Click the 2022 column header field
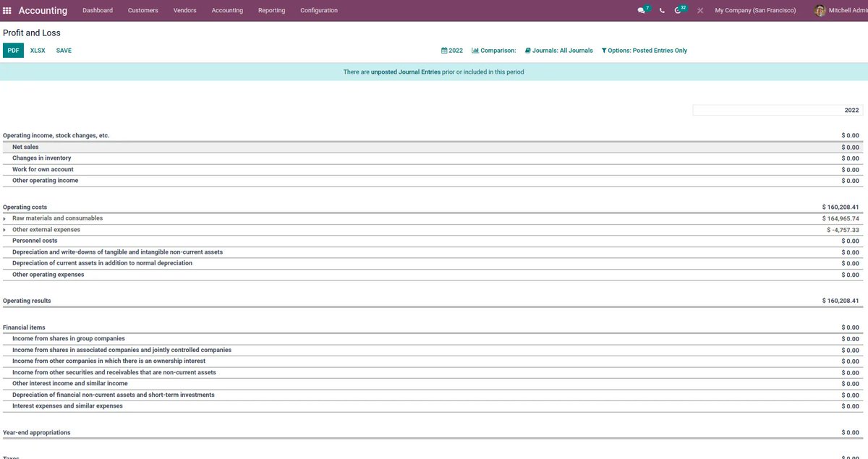 click(x=779, y=109)
